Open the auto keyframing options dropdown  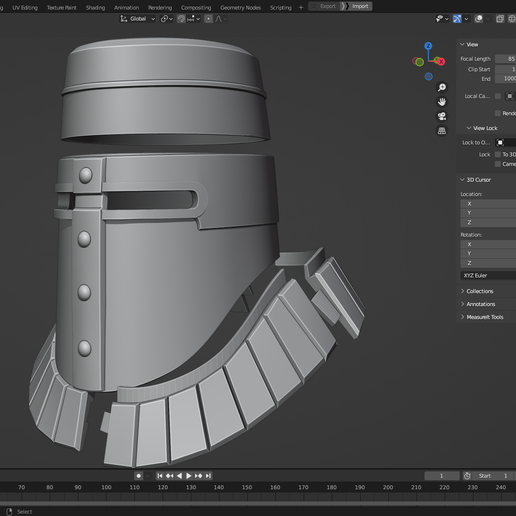tap(148, 476)
